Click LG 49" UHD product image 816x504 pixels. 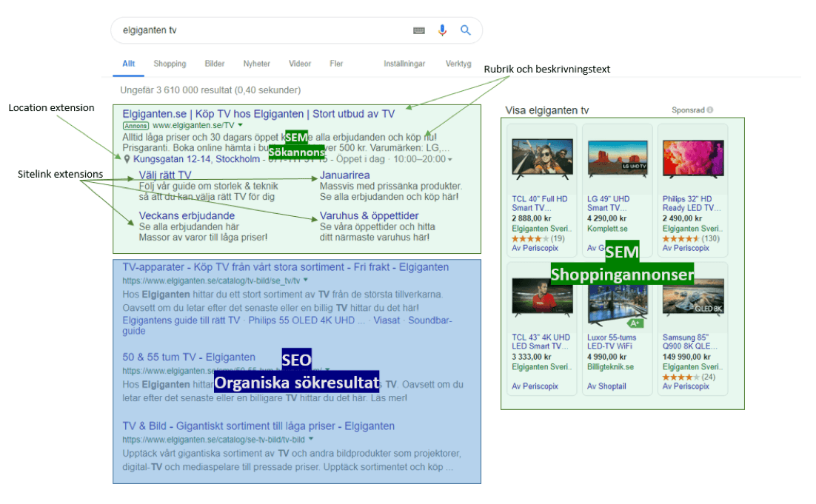(618, 158)
